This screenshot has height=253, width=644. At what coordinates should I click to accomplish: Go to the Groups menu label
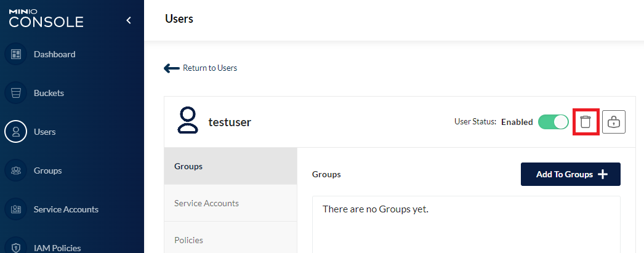(47, 171)
